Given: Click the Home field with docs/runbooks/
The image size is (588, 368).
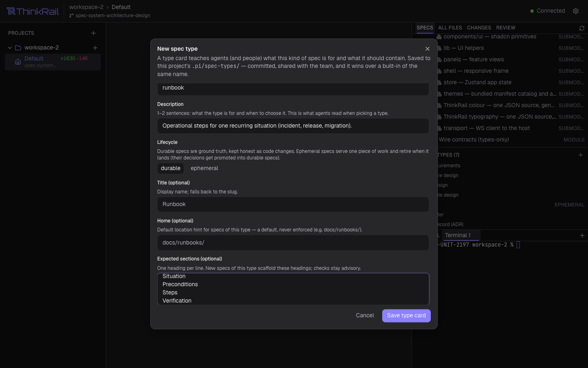Looking at the screenshot, I should tap(293, 243).
